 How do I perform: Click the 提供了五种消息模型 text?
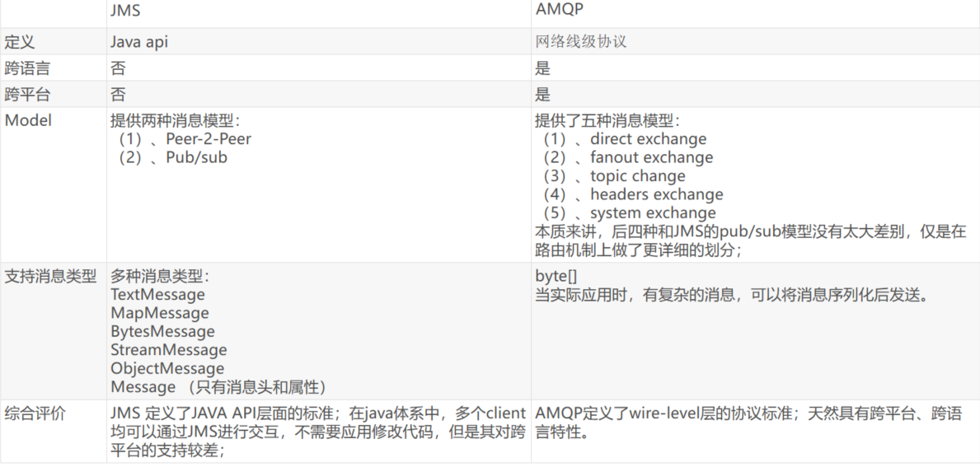607,121
